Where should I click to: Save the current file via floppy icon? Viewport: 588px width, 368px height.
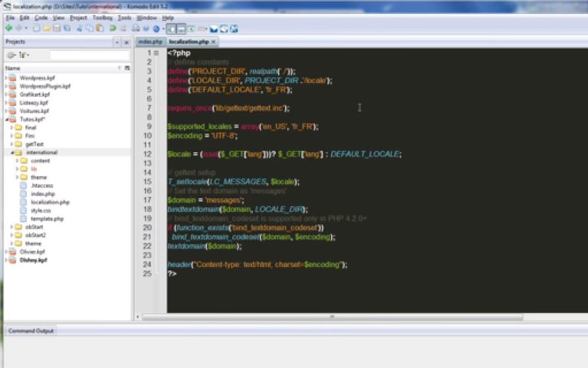[57, 28]
